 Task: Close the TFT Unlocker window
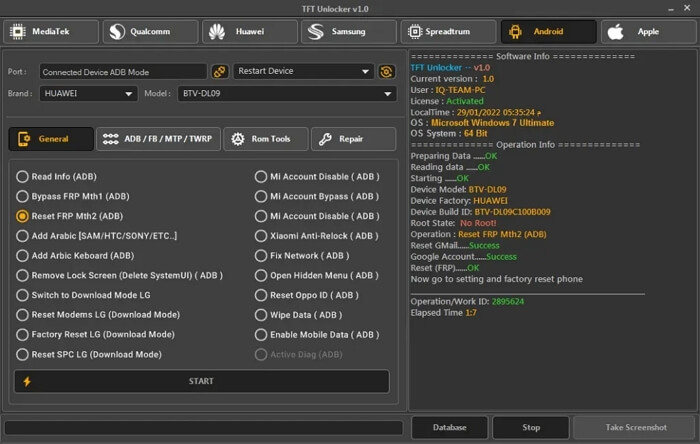point(687,8)
